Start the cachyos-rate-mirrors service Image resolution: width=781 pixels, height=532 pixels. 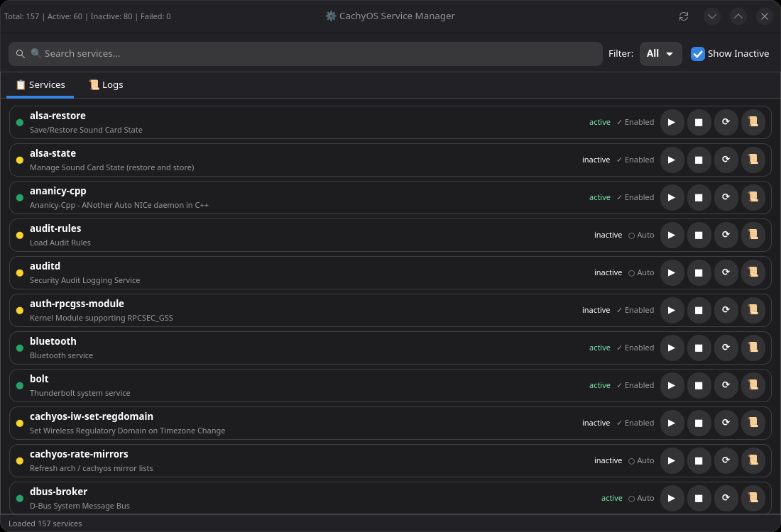[672, 460]
